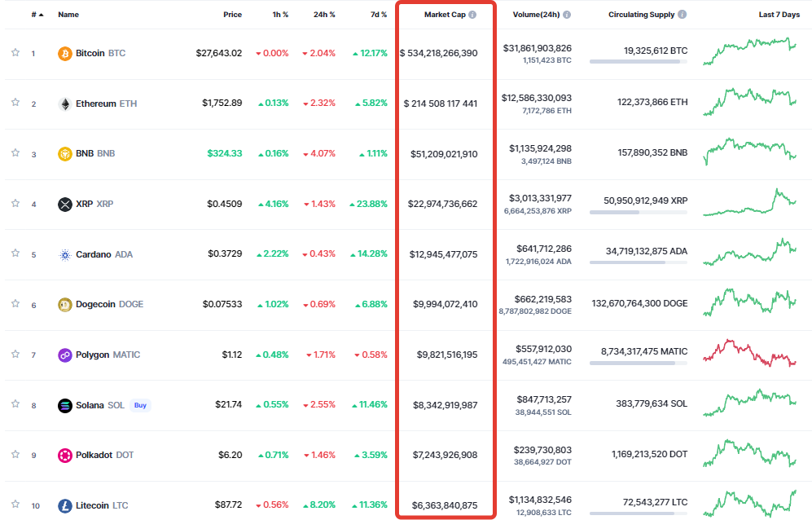This screenshot has height=520, width=812.
Task: Click the Polygon purple logo icon
Action: [65, 355]
